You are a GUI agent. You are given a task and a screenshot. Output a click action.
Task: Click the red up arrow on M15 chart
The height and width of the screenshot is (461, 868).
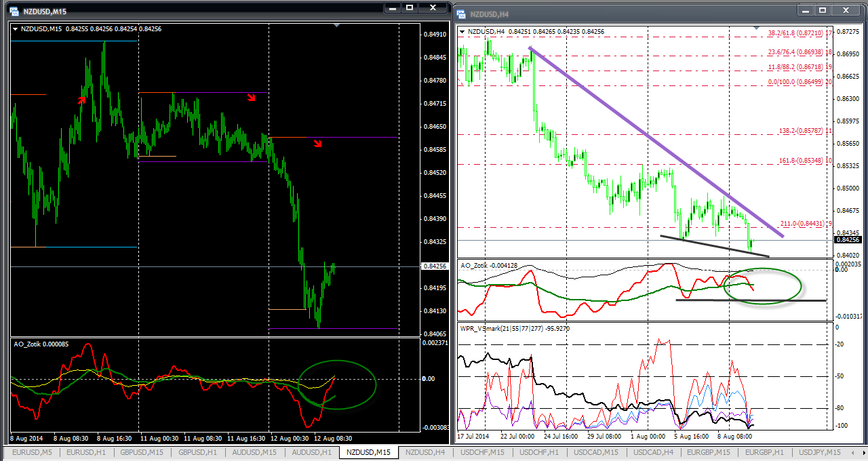pos(81,100)
